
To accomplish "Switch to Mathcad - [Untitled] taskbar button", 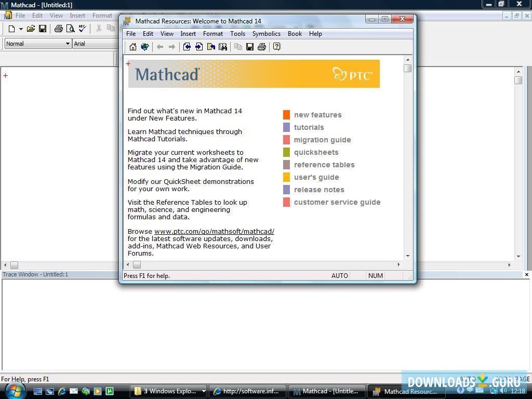I will (x=326, y=391).
